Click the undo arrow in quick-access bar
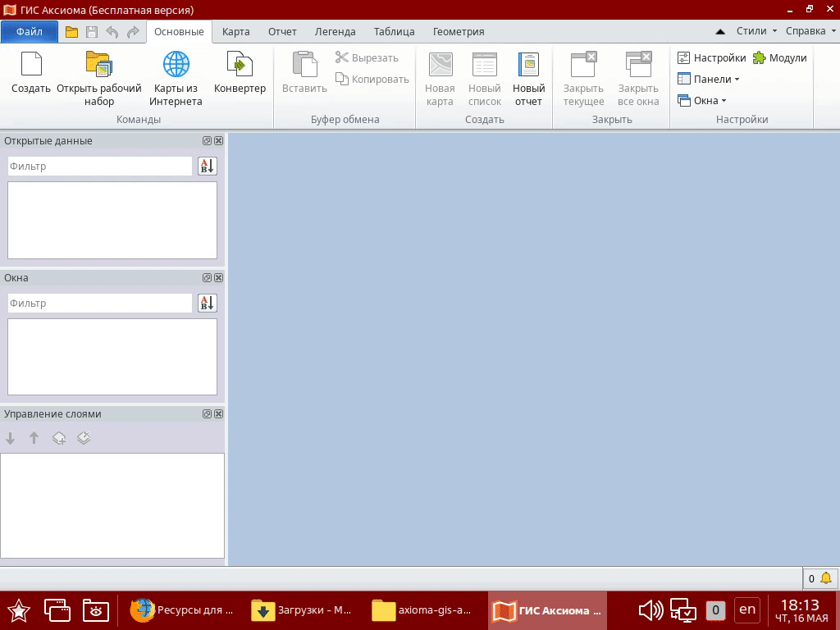Image resolution: width=840 pixels, height=630 pixels. tap(112, 32)
